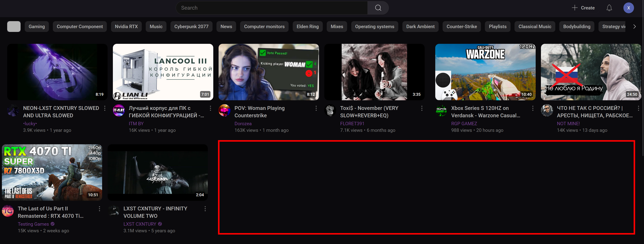Click the Dorozea channel avatar
Image resolution: width=644 pixels, height=244 pixels.
click(224, 110)
